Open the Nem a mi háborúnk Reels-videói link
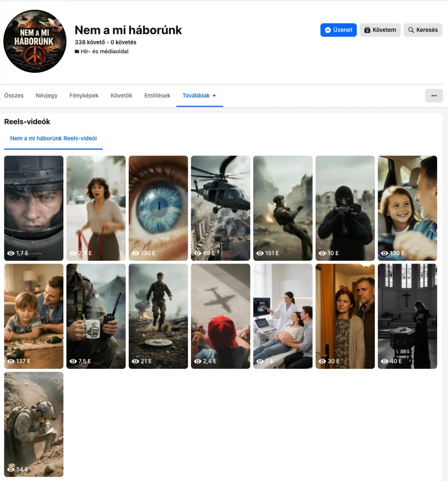Screen dimensions: 448x481 (x=53, y=139)
